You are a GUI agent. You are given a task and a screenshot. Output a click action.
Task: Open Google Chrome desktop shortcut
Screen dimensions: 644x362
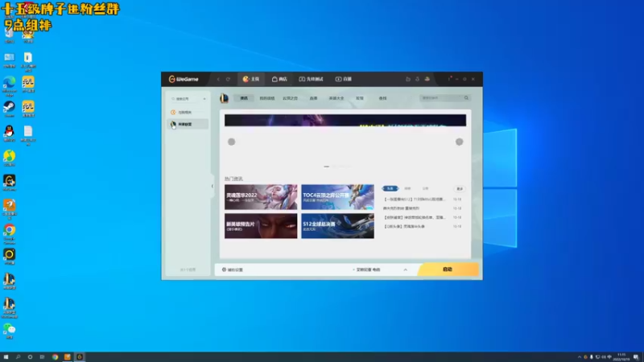coord(9,233)
